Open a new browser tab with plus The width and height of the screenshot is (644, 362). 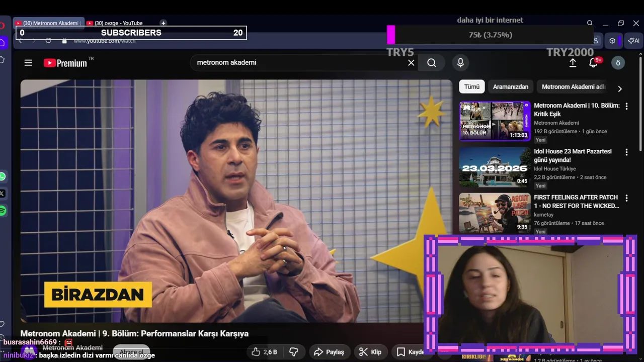(x=163, y=23)
